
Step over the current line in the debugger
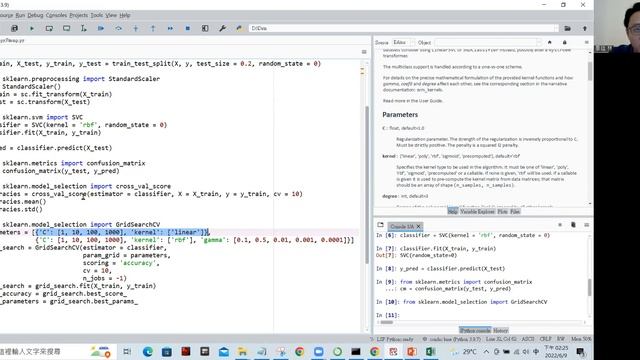(118, 28)
